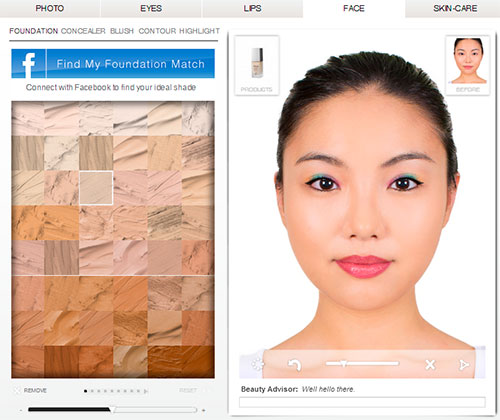Click the play triangle icon on photo toolbar
The height and width of the screenshot is (420, 500).
pyautogui.click(x=464, y=365)
